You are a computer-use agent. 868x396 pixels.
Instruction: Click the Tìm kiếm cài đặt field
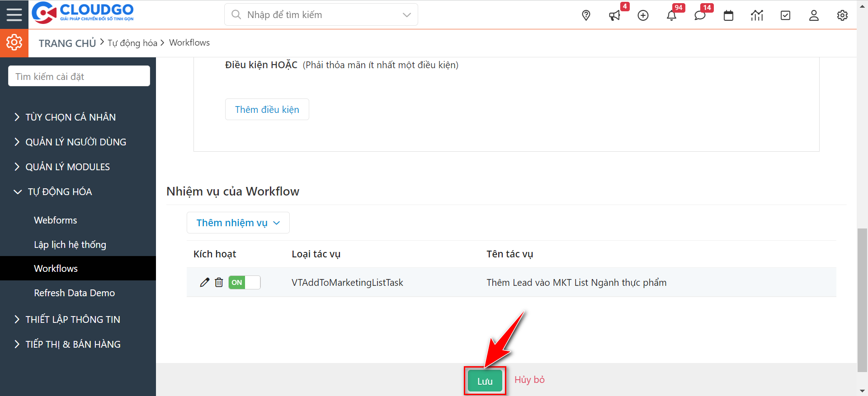point(79,76)
